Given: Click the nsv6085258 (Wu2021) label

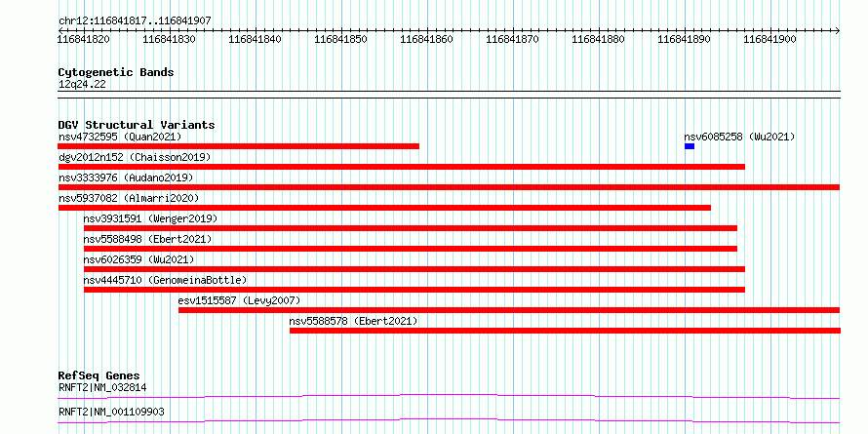Looking at the screenshot, I should coord(739,137).
